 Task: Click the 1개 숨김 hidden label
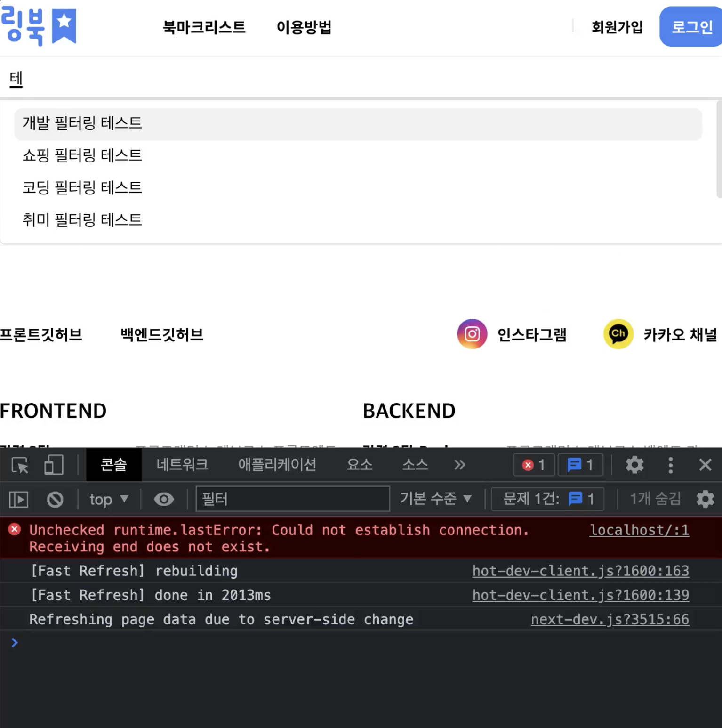pyautogui.click(x=655, y=498)
